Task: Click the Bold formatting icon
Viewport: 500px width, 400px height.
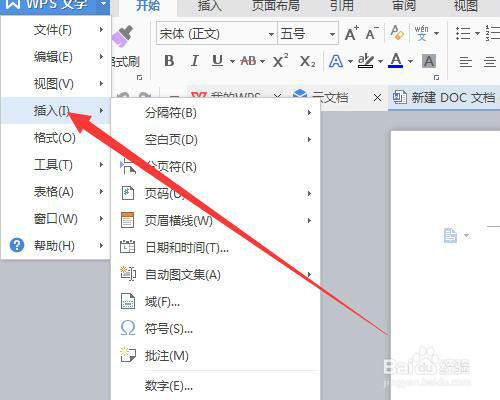Action: coord(169,61)
